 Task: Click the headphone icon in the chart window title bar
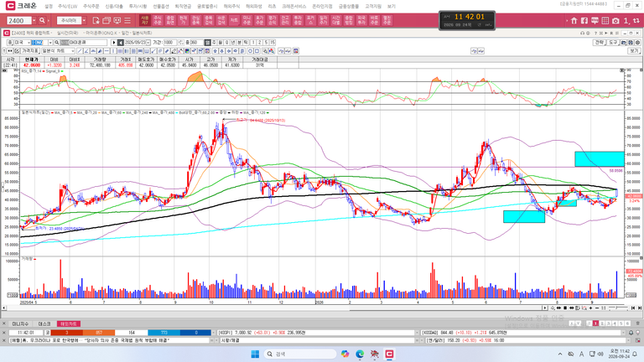tap(583, 33)
